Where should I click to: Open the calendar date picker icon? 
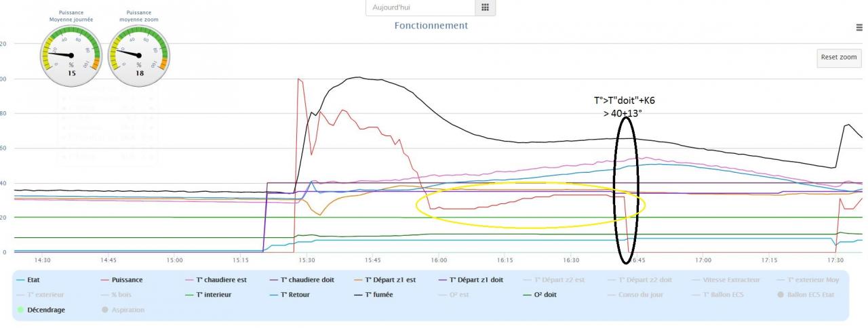pyautogui.click(x=485, y=7)
